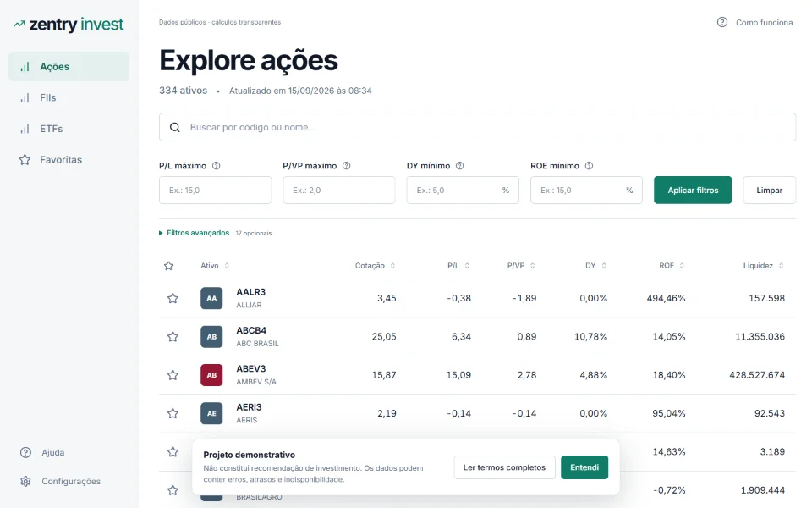Open the AERI3 ticker
The width and height of the screenshot is (812, 508).
[x=249, y=407]
